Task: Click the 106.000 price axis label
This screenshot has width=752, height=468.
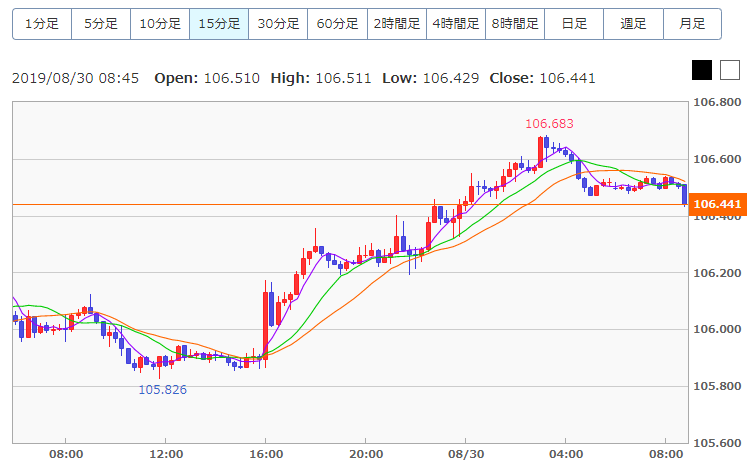Action: 717,329
